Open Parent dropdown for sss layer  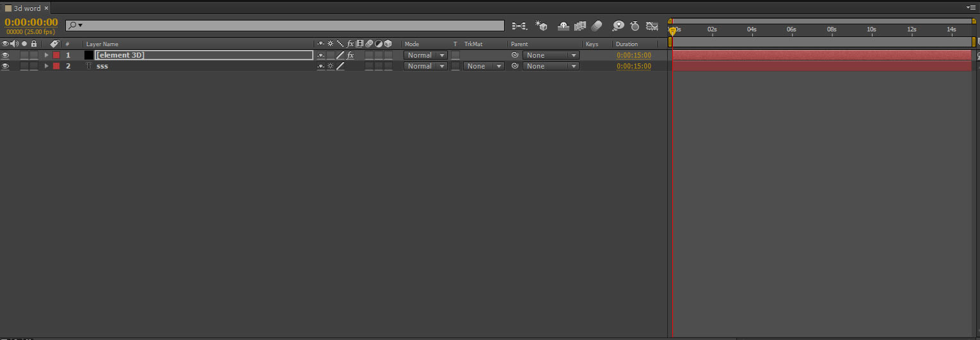tap(551, 66)
